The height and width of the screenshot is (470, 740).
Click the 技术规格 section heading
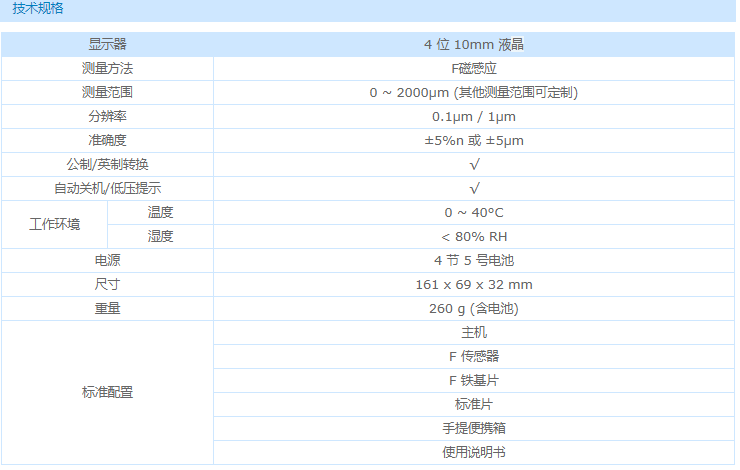pos(36,8)
